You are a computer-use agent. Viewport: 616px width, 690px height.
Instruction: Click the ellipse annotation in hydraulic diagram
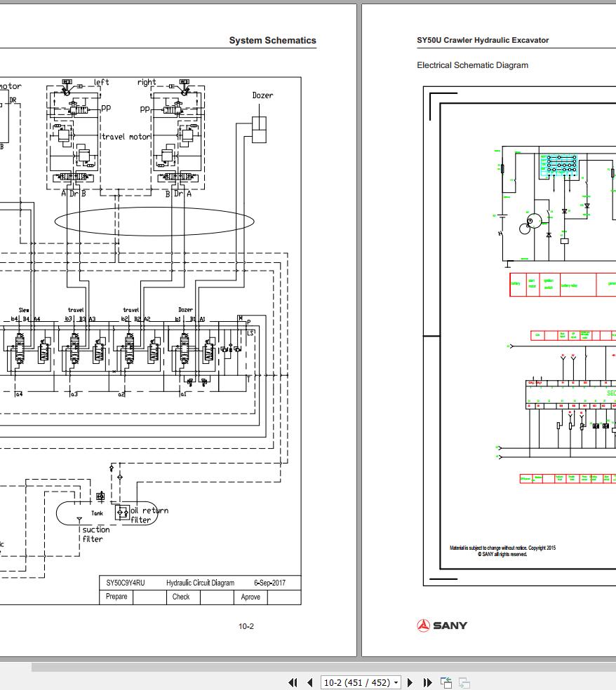(154, 222)
